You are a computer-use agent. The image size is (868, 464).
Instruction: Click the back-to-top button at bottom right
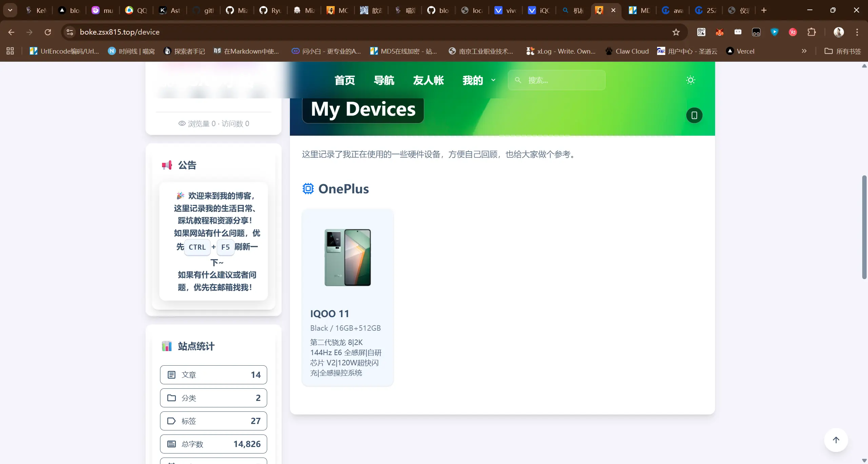[x=835, y=440]
